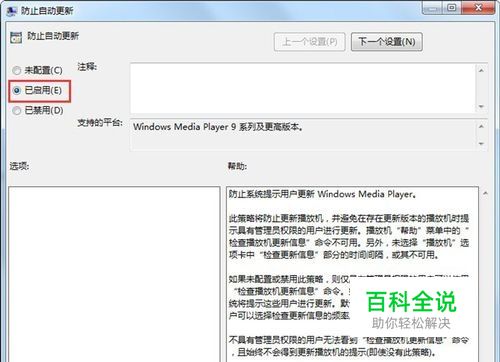This screenshot has height=362, width=500.
Task: Click the help panel scroll up arrow
Action: coord(485,193)
